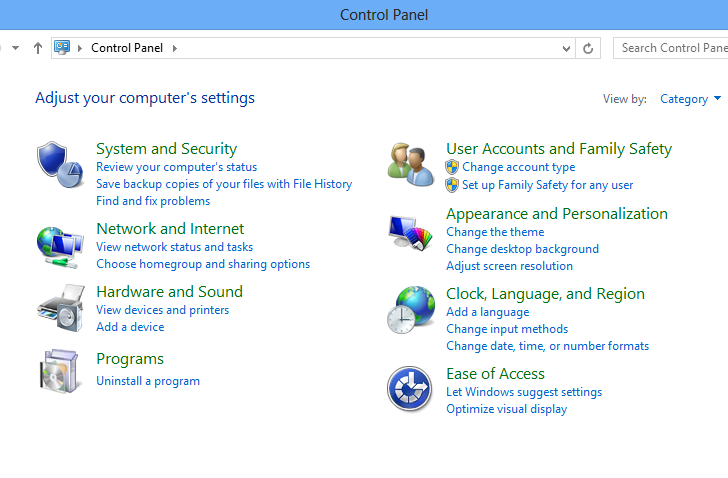This screenshot has width=728, height=478.
Task: Click Uninstall a program
Action: point(148,381)
